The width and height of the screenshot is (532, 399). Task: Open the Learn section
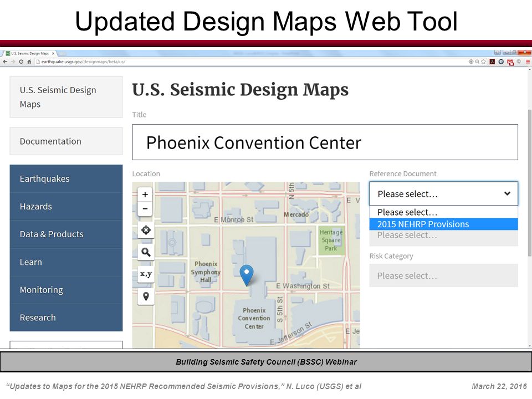pos(66,262)
